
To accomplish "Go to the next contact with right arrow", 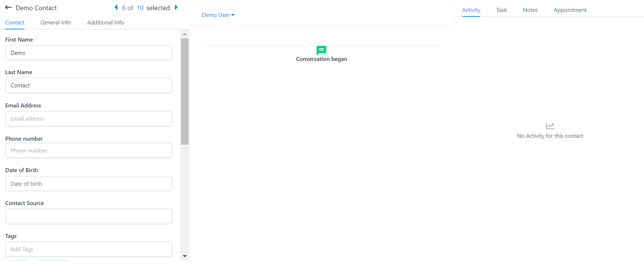I will (x=176, y=8).
